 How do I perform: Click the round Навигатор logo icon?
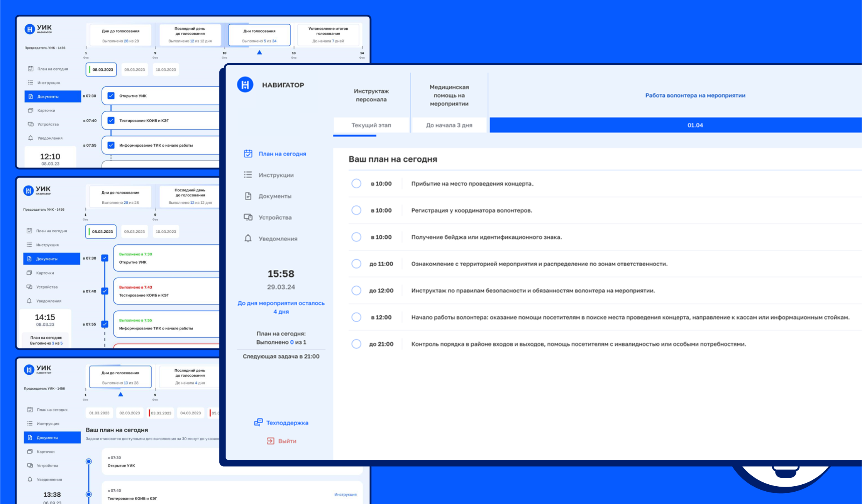[245, 85]
